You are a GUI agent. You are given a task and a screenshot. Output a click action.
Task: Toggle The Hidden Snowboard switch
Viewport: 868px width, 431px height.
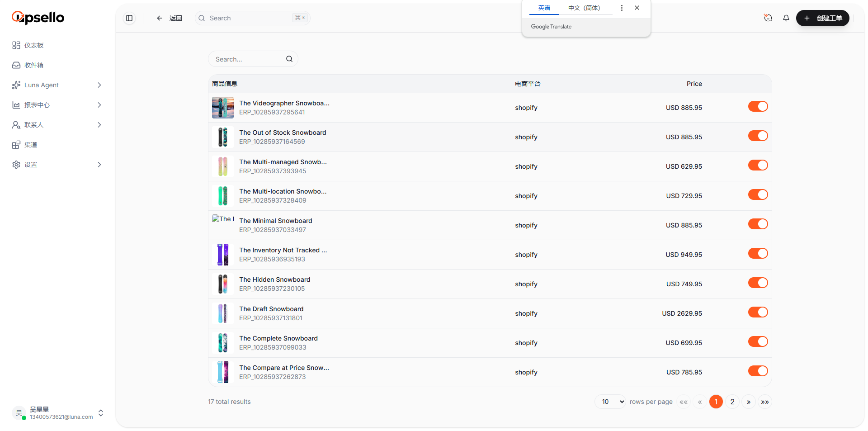tap(758, 283)
